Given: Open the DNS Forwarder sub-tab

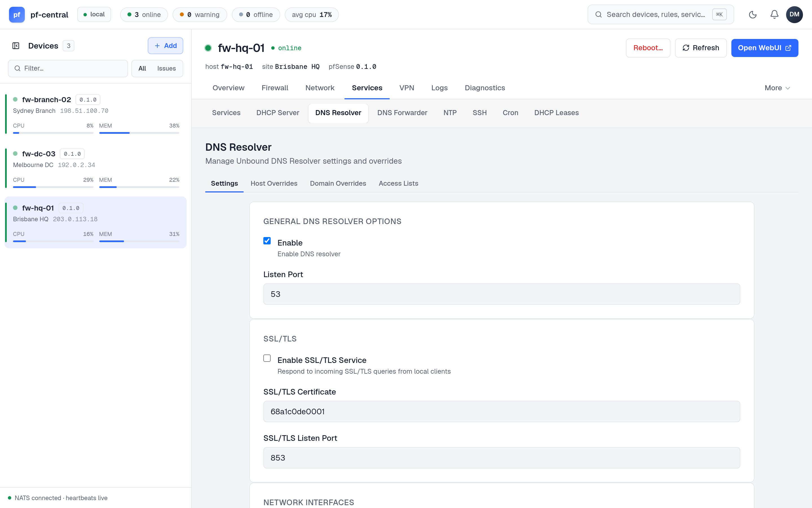Looking at the screenshot, I should pos(402,113).
